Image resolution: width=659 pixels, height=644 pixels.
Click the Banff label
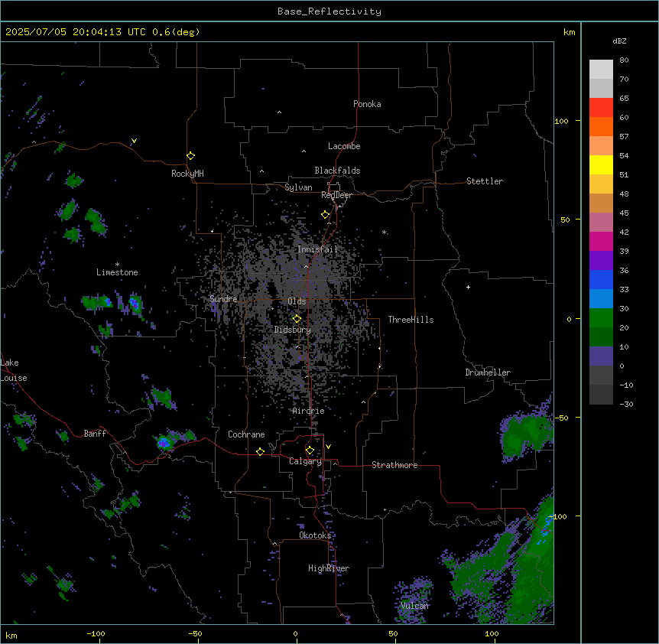[95, 434]
